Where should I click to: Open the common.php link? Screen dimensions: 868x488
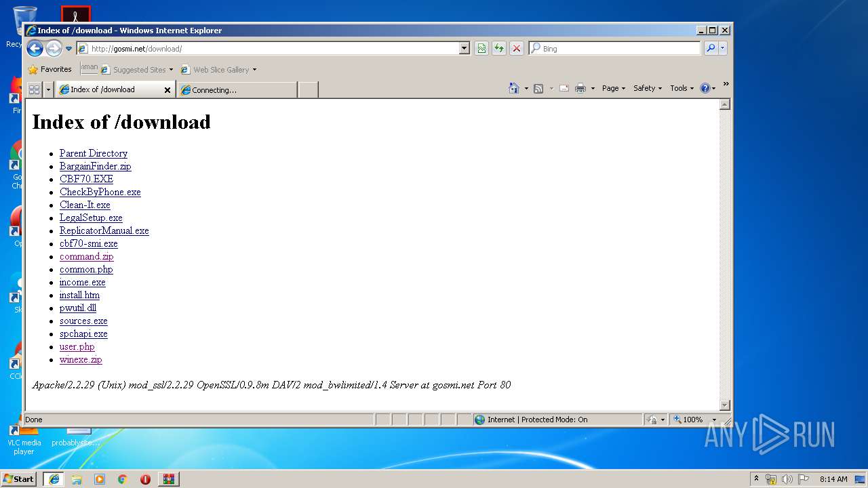point(86,269)
